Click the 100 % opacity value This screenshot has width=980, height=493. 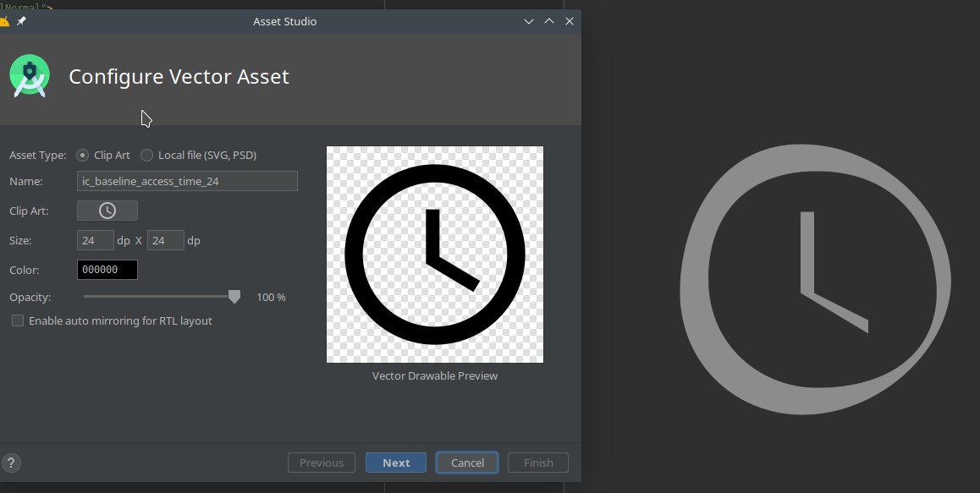pyautogui.click(x=272, y=298)
